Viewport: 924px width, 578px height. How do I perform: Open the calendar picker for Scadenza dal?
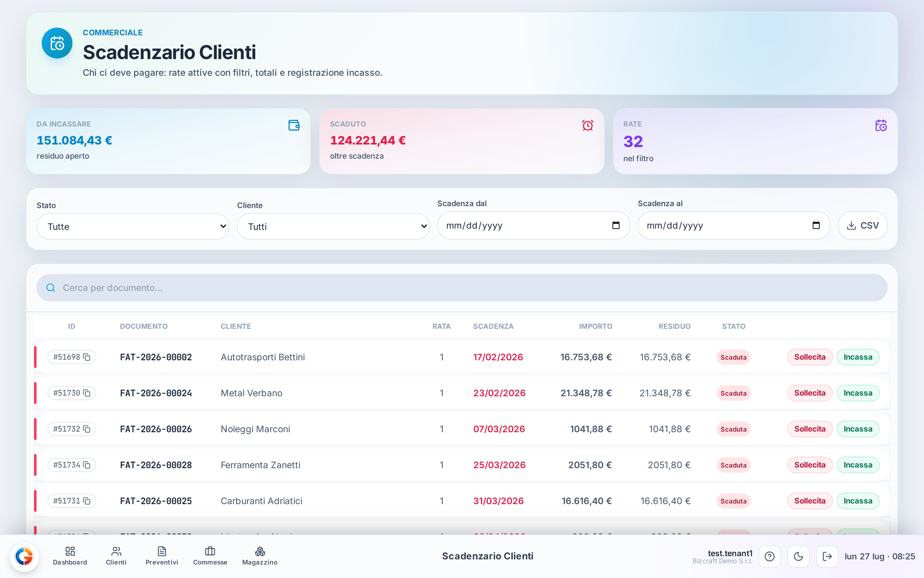616,225
